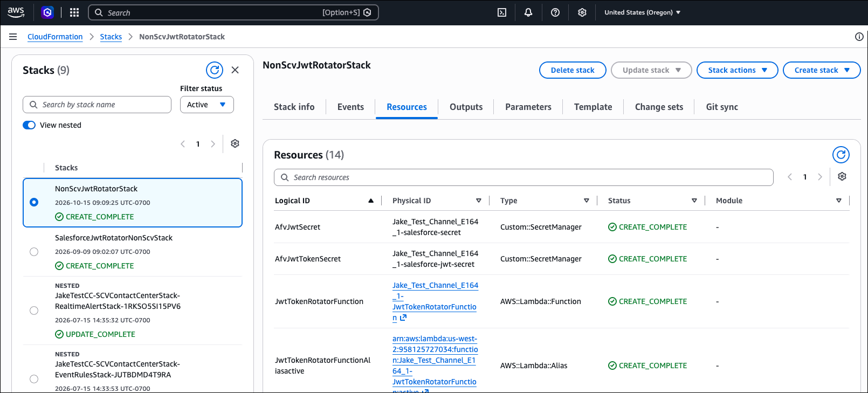Open the top bar settings gear
The width and height of the screenshot is (868, 393).
(x=582, y=12)
